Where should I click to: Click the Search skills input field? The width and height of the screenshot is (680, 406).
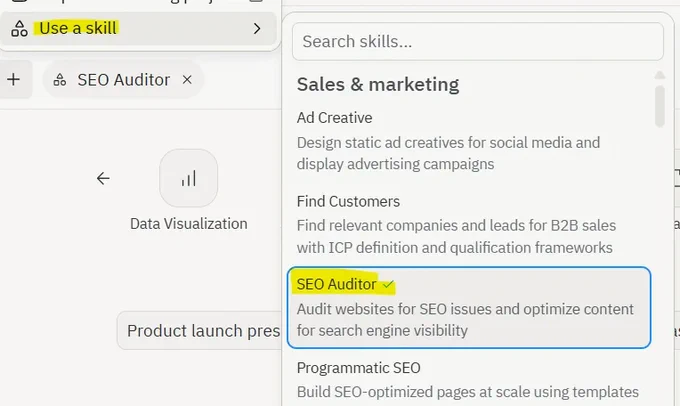[x=477, y=42]
